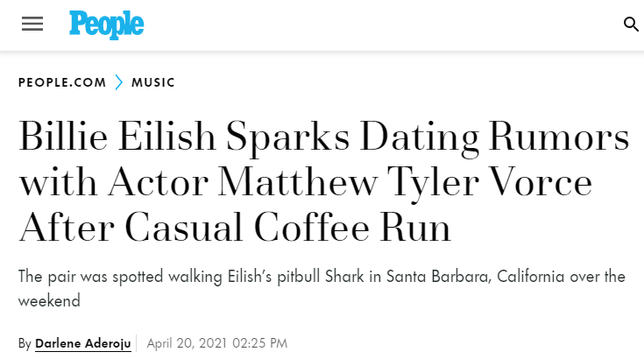Click the People logo
The width and height of the screenshot is (644, 359).
coord(106,25)
